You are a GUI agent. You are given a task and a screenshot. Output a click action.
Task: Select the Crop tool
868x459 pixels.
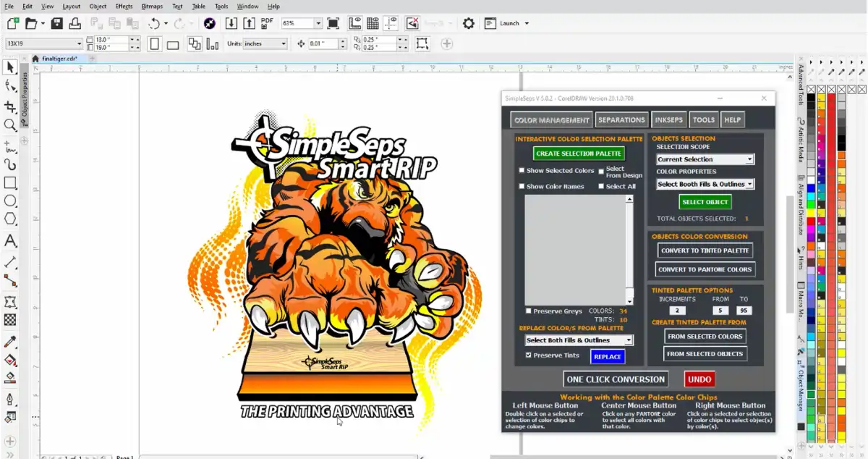point(10,106)
